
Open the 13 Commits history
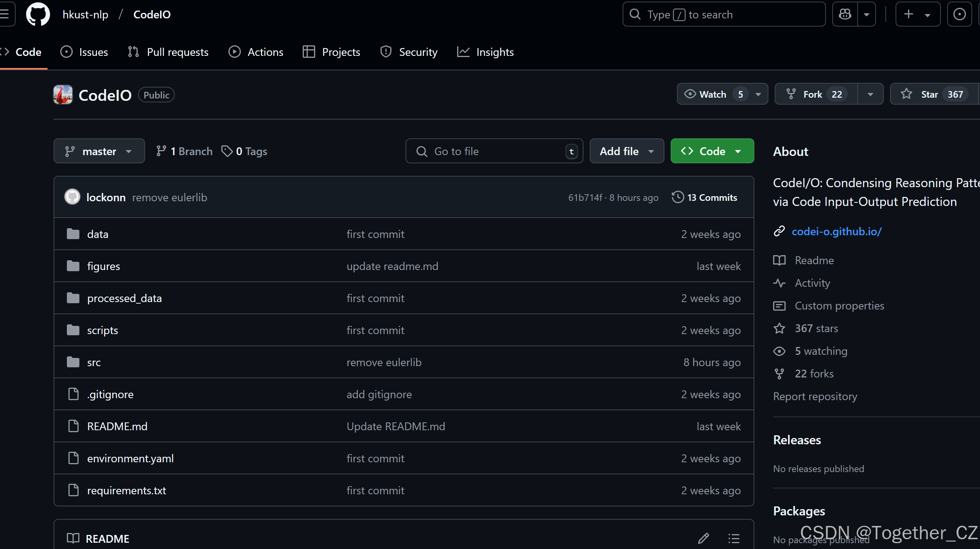(x=705, y=197)
